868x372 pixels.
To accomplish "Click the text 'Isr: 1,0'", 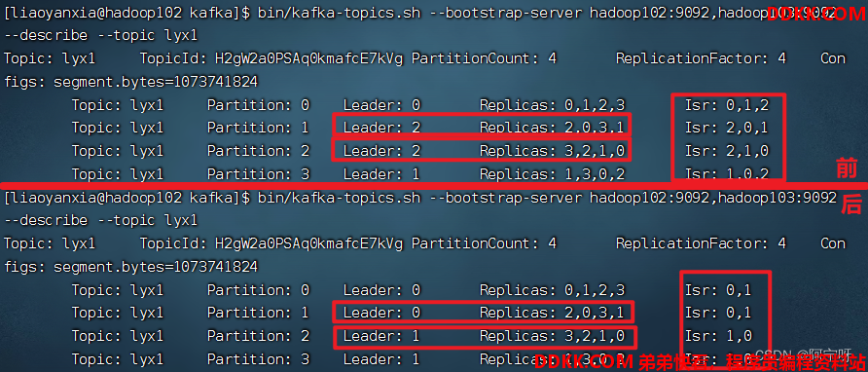I will pyautogui.click(x=718, y=336).
